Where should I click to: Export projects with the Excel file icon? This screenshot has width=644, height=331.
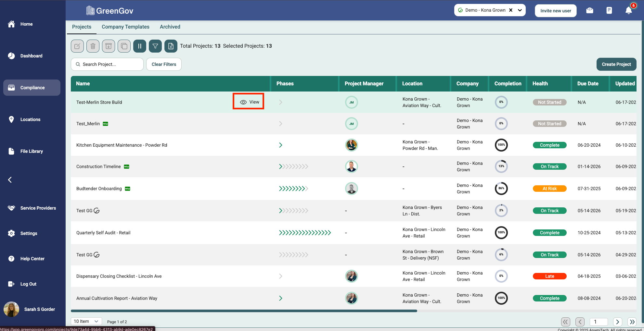click(x=171, y=46)
